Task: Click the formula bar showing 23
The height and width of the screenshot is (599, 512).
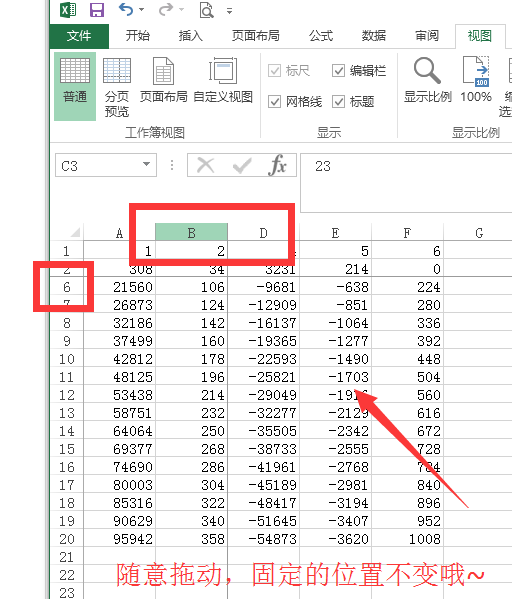Action: point(406,183)
